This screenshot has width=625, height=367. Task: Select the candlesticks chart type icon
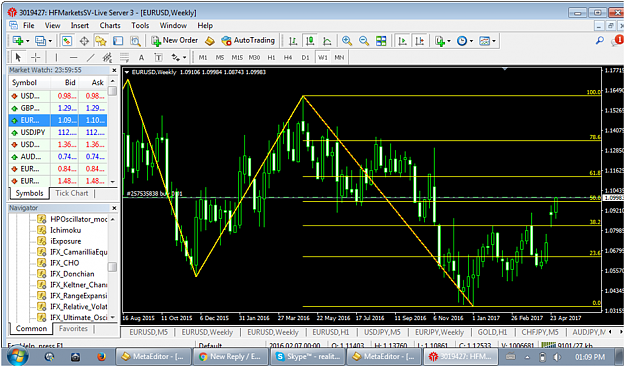pos(310,41)
